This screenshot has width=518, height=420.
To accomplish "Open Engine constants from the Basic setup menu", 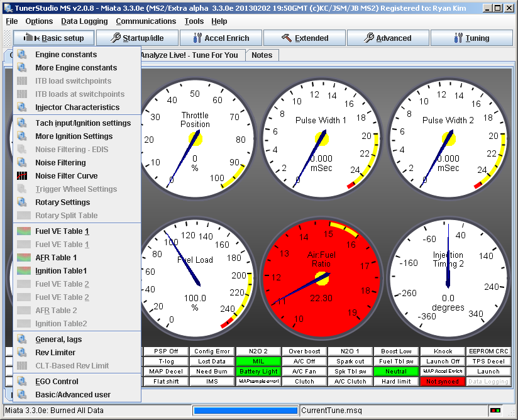I will 66,55.
